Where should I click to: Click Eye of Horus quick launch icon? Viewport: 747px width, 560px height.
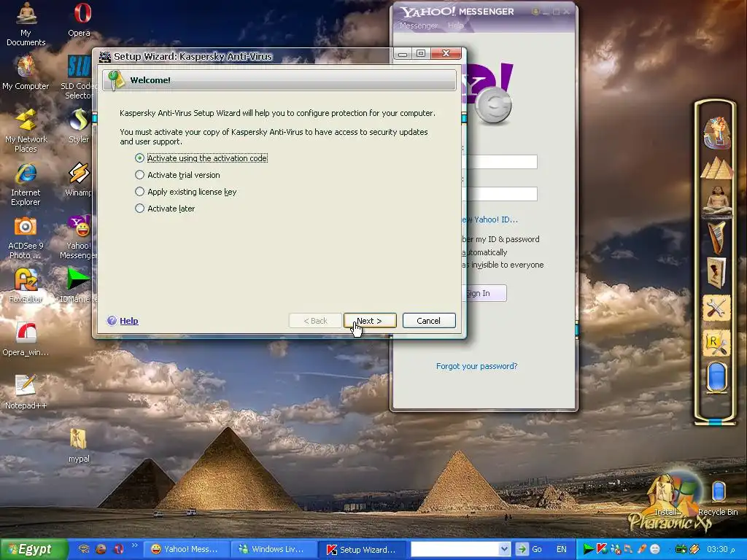84,549
